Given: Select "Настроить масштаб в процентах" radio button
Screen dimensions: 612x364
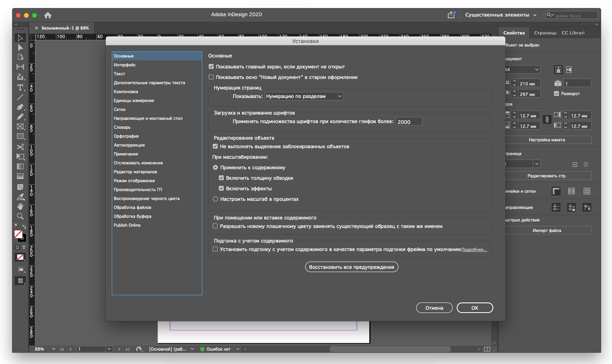Looking at the screenshot, I should pyautogui.click(x=216, y=199).
